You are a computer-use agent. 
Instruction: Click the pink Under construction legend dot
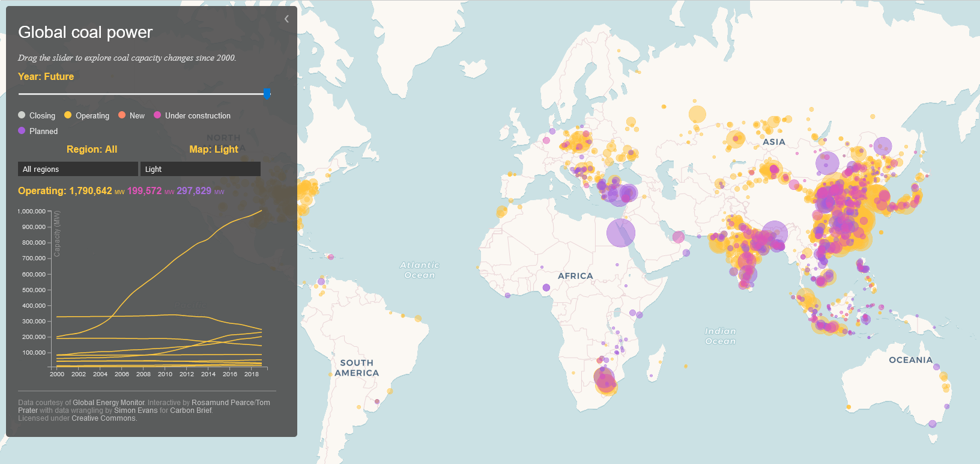coord(157,115)
